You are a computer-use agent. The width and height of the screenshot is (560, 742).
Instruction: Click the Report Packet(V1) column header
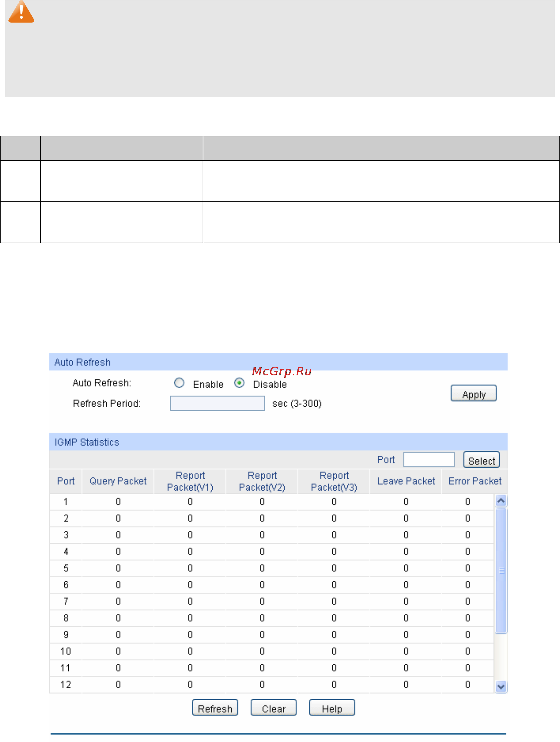pos(190,481)
